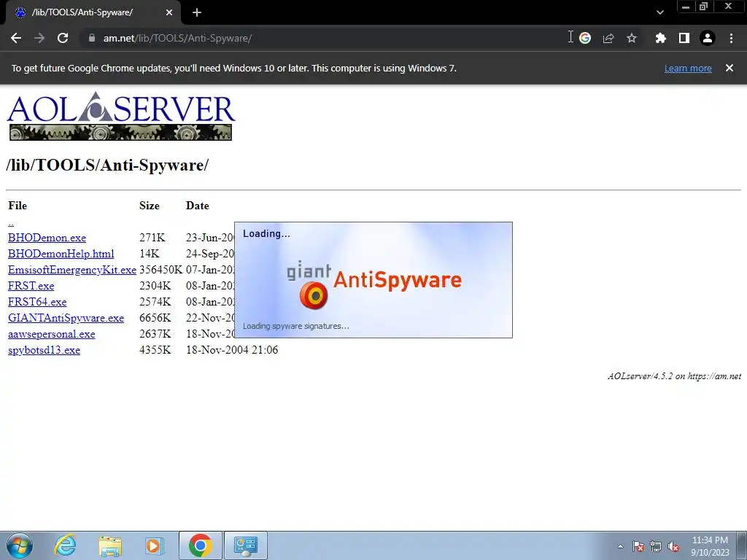This screenshot has width=747, height=560.
Task: Open the Chrome profile avatar
Action: click(708, 38)
